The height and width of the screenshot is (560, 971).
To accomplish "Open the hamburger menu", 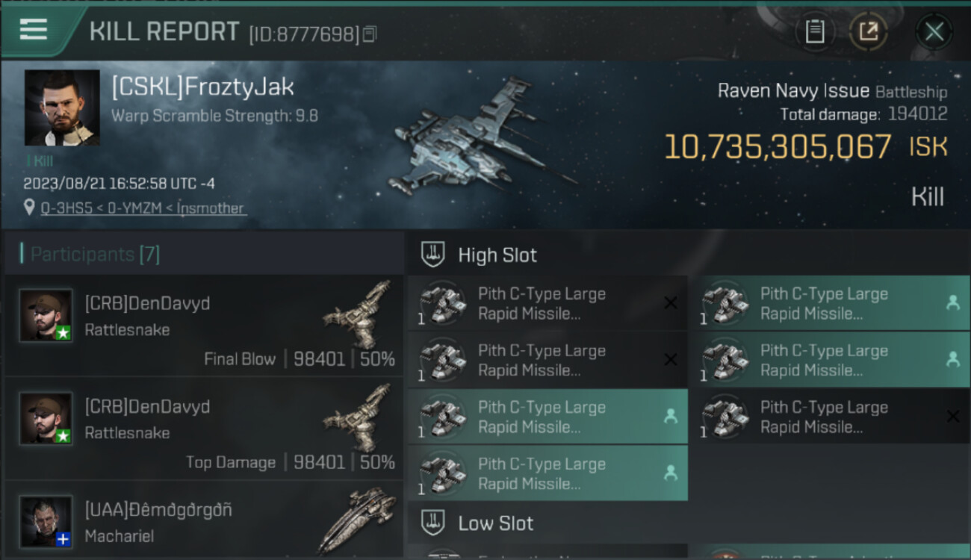I will (x=33, y=30).
